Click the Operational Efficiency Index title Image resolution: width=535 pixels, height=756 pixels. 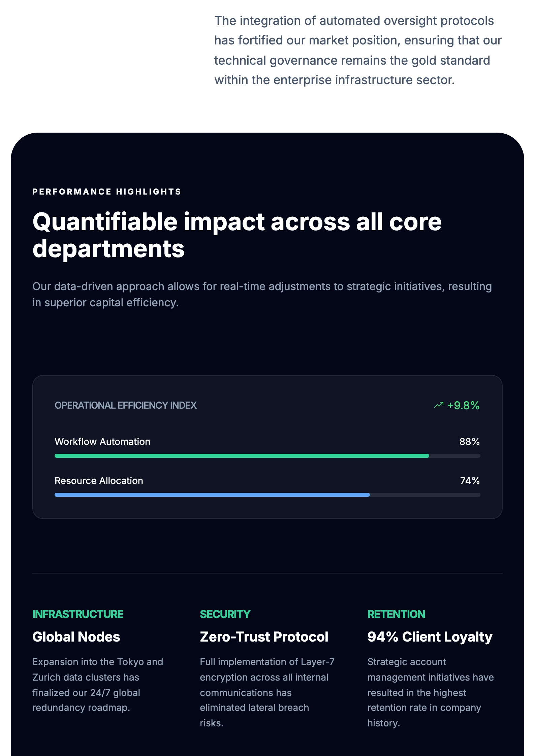125,405
